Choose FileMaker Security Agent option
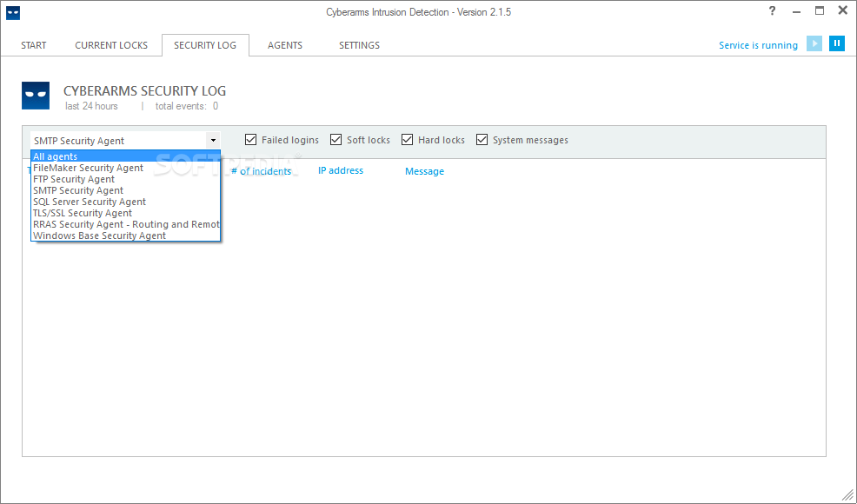This screenshot has width=857, height=504. point(126,168)
